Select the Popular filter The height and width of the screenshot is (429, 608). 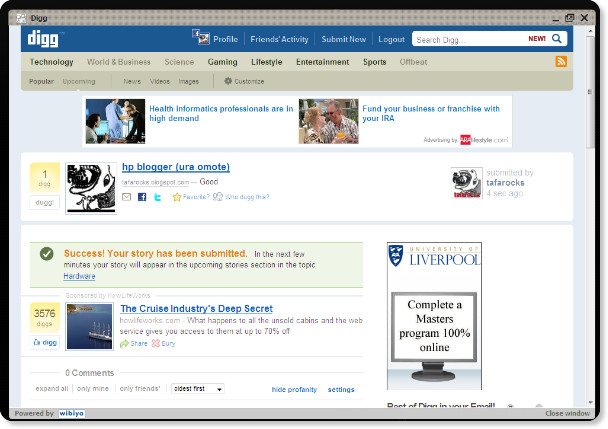pos(41,81)
